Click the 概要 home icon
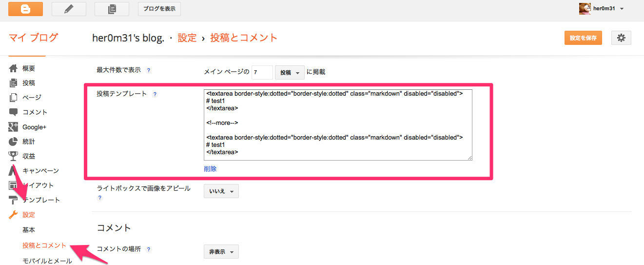This screenshot has width=644, height=265. tap(13, 68)
